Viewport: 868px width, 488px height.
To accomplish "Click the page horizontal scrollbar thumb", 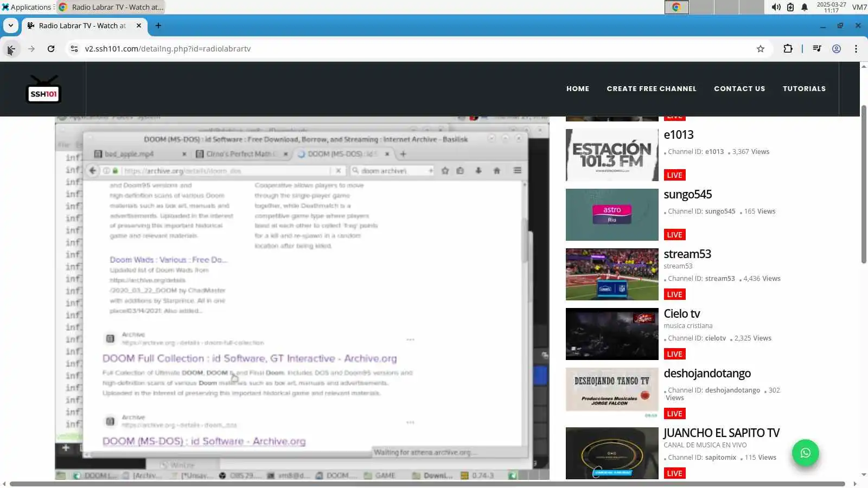I will coord(427,484).
